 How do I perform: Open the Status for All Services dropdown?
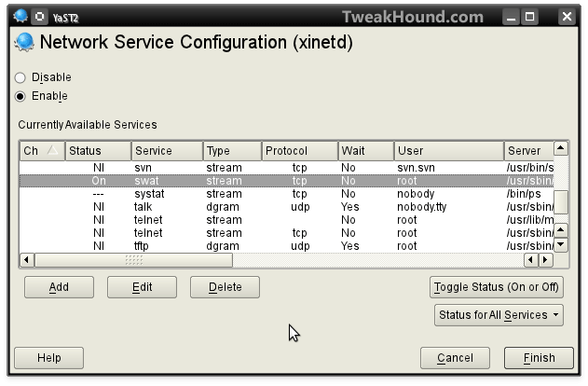(x=499, y=315)
